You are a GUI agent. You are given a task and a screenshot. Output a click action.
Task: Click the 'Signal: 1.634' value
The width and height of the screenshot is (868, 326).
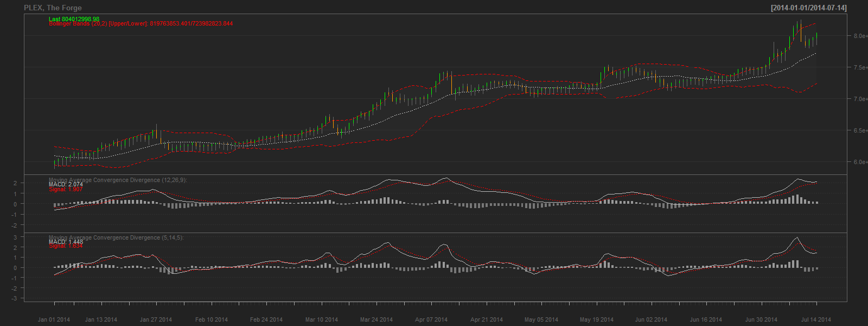click(66, 246)
